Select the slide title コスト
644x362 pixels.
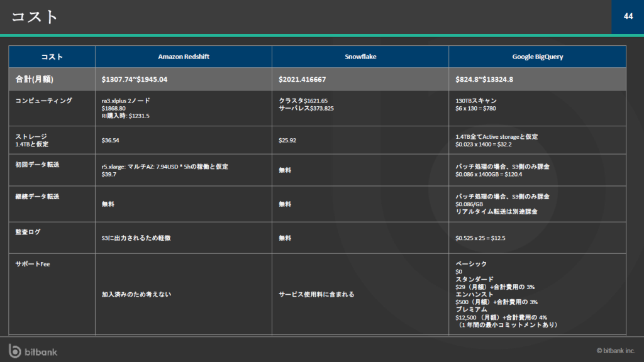point(34,17)
